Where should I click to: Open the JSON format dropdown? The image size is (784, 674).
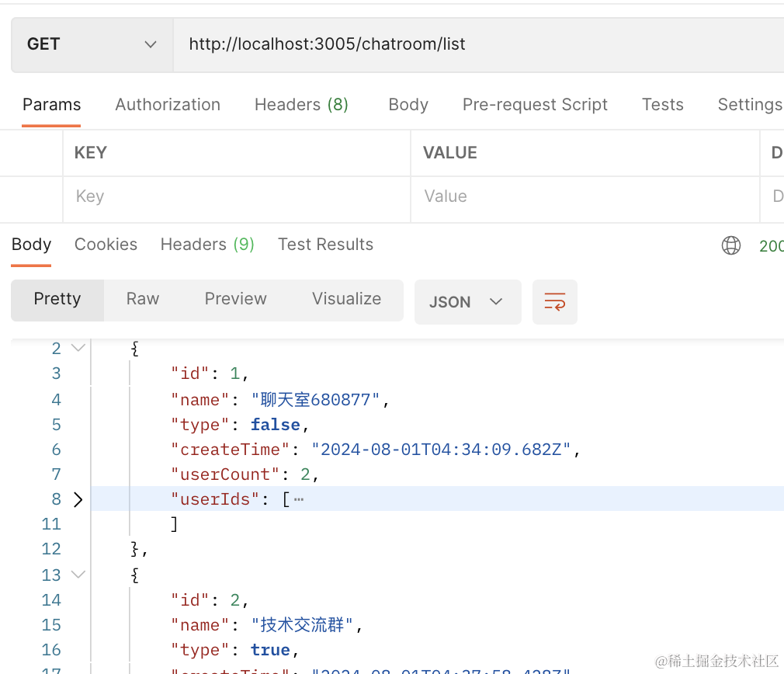[467, 301]
